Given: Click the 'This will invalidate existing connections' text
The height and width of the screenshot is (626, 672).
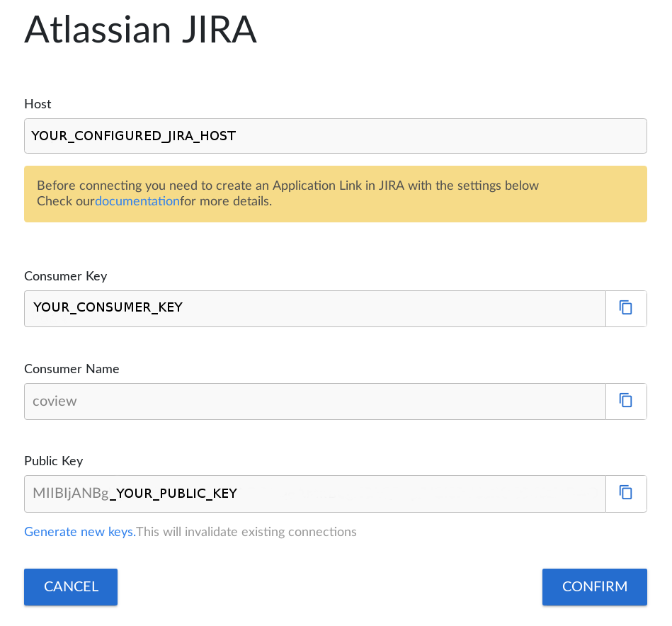Looking at the screenshot, I should tap(246, 532).
